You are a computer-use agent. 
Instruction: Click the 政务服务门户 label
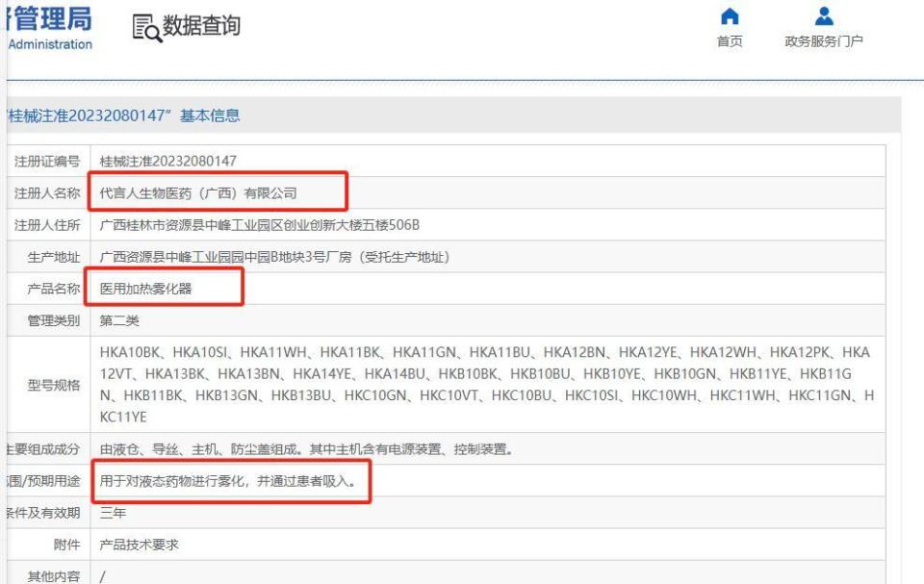click(824, 41)
